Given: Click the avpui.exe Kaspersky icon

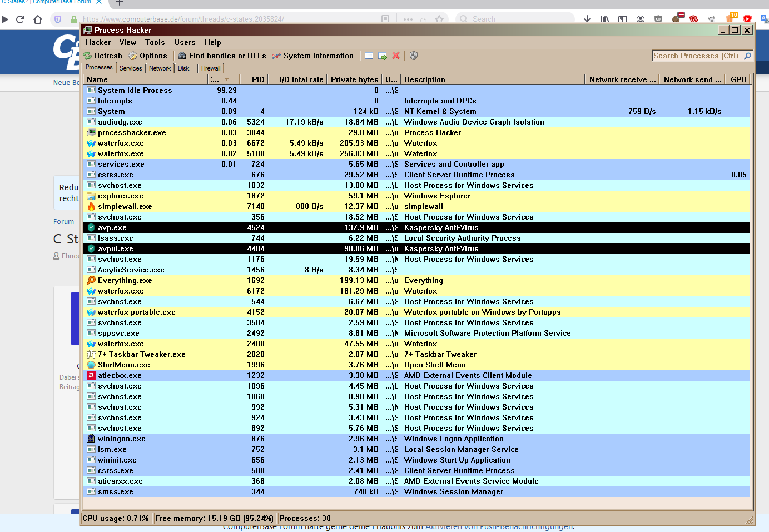Looking at the screenshot, I should click(x=91, y=248).
